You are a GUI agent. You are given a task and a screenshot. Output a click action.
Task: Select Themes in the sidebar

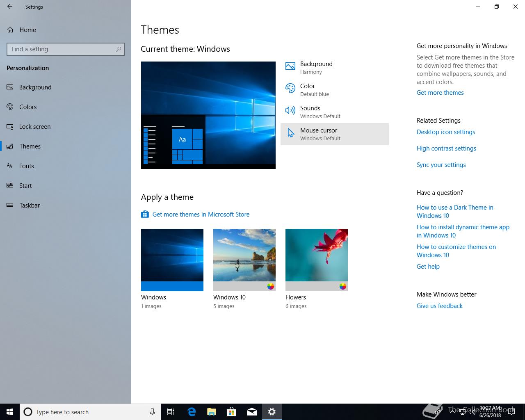point(66,146)
